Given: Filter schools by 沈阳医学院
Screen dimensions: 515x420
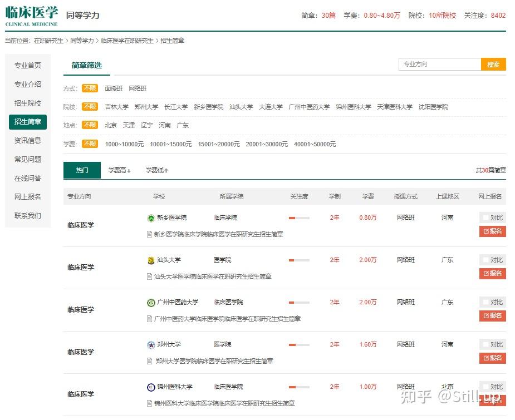Looking at the screenshot, I should 433,107.
